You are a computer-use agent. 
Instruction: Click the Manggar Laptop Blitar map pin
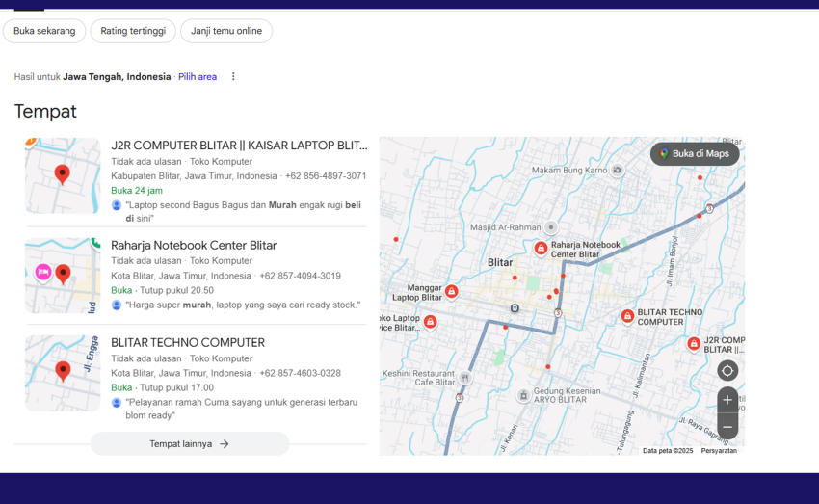[x=451, y=291]
